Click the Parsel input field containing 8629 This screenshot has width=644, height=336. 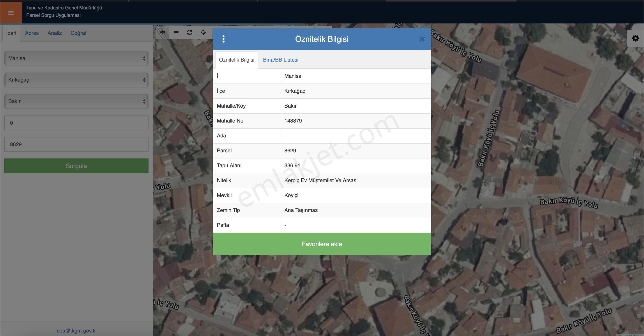pos(76,144)
